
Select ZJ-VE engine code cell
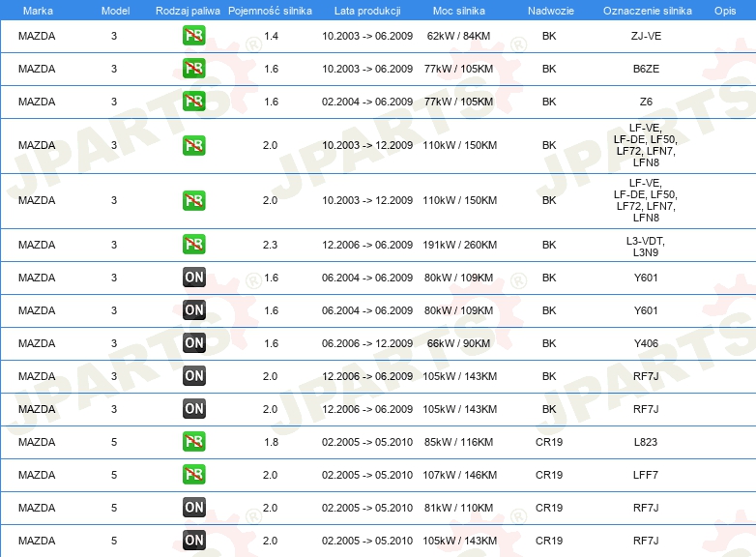(x=646, y=36)
